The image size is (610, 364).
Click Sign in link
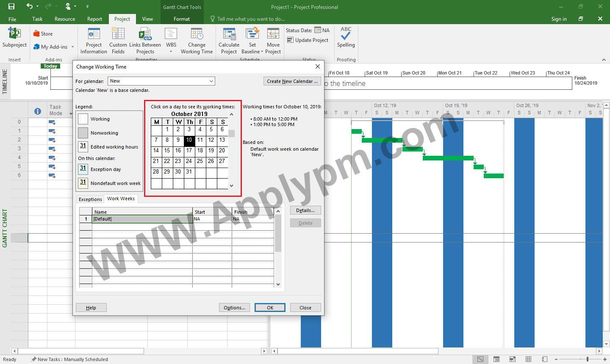[559, 19]
